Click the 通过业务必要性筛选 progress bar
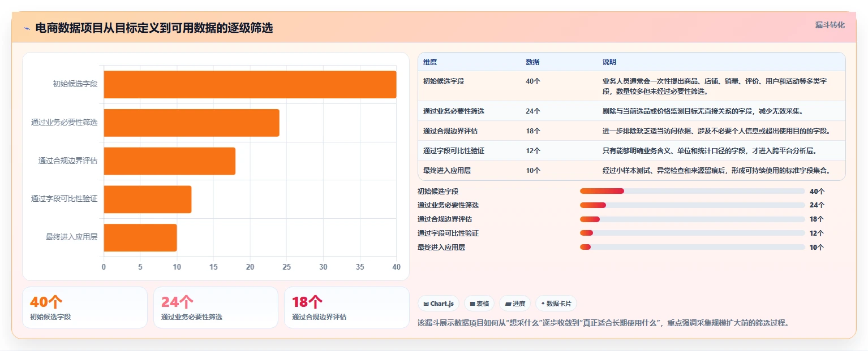Viewport: 868px width, 351px height. (692, 205)
